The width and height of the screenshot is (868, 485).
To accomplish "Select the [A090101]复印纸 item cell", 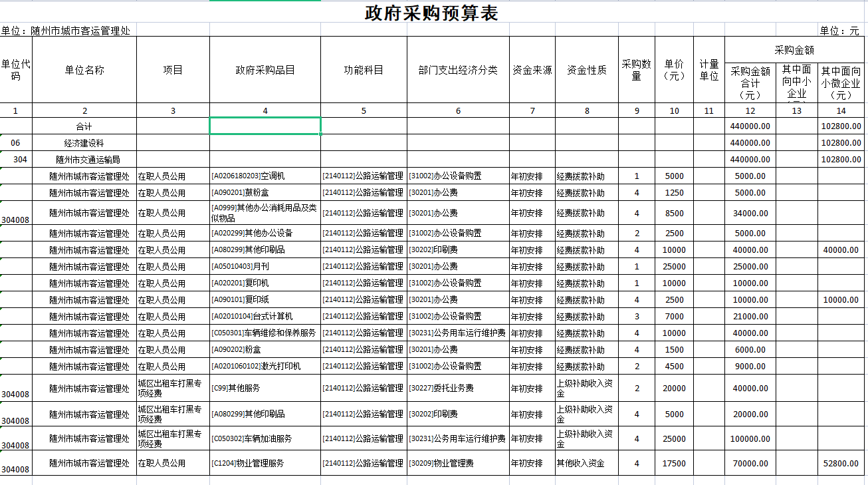I will (265, 299).
